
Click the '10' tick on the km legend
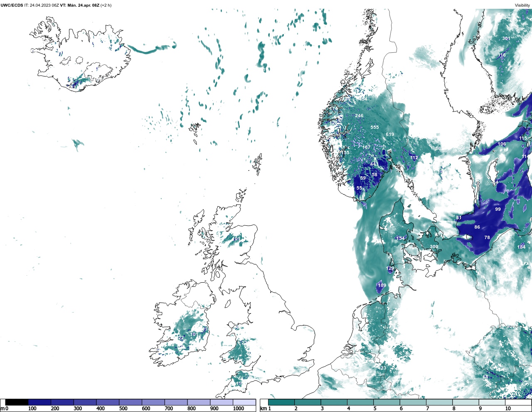pyautogui.click(x=508, y=409)
